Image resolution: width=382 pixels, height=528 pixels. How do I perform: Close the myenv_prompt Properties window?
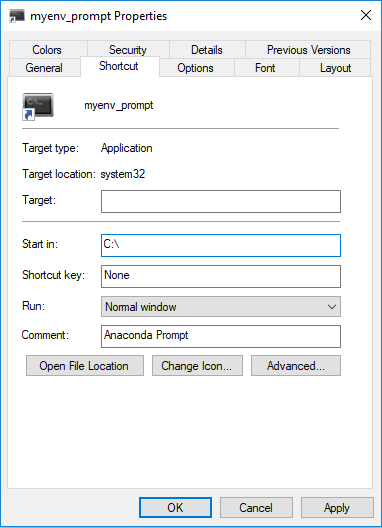click(366, 15)
